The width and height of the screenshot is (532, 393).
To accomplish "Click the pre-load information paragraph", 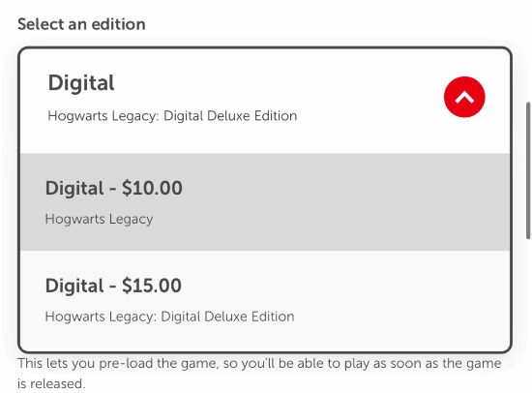I will [259, 374].
